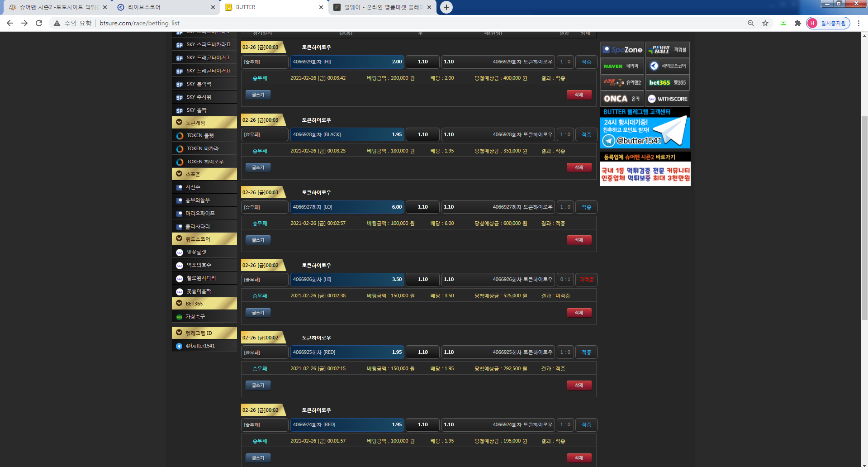The height and width of the screenshot is (467, 868).
Task: Bookmark this page with star icon
Action: coord(765,23)
